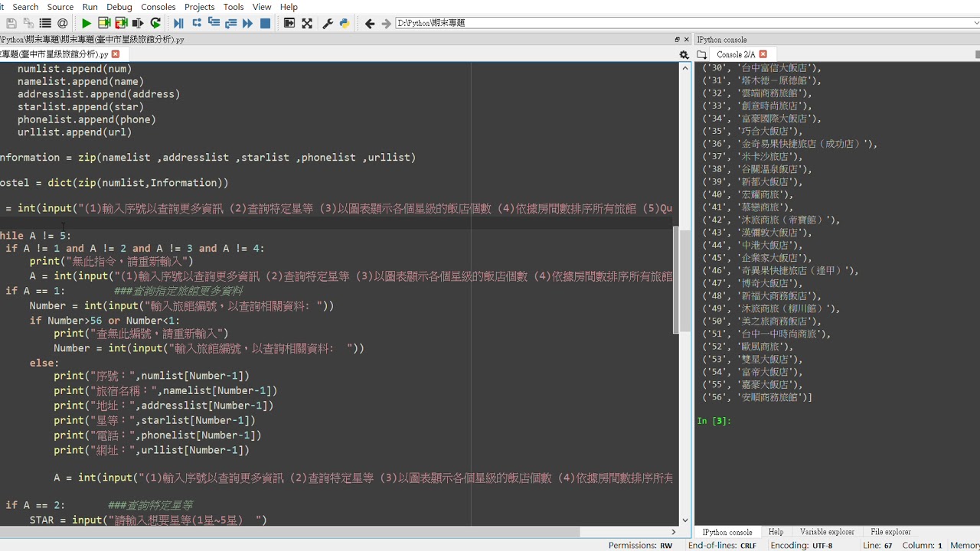Open the Debug menu

click(x=119, y=7)
